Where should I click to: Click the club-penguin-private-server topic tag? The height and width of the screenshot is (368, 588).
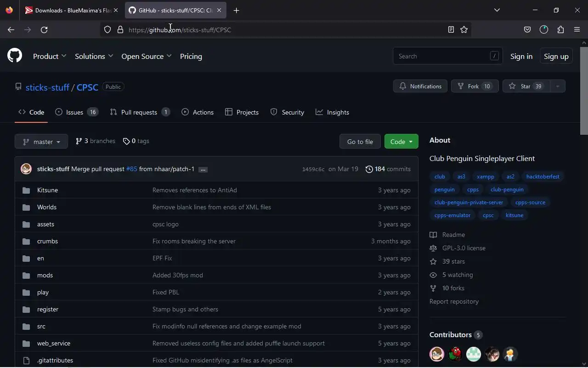click(x=469, y=202)
